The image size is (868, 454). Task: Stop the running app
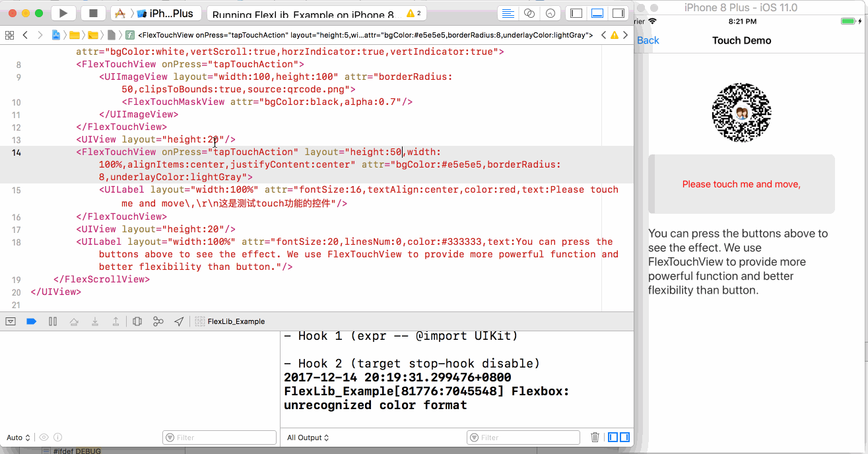pyautogui.click(x=93, y=13)
